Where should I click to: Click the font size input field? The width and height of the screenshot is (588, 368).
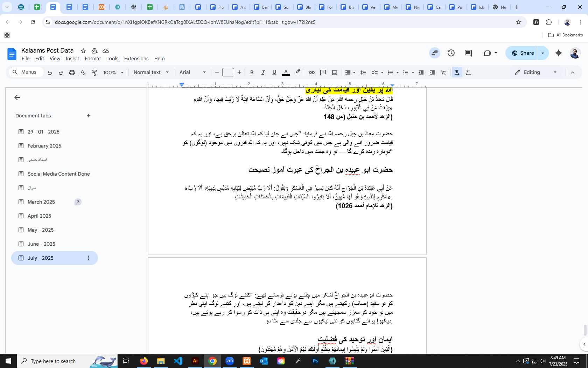(x=228, y=73)
